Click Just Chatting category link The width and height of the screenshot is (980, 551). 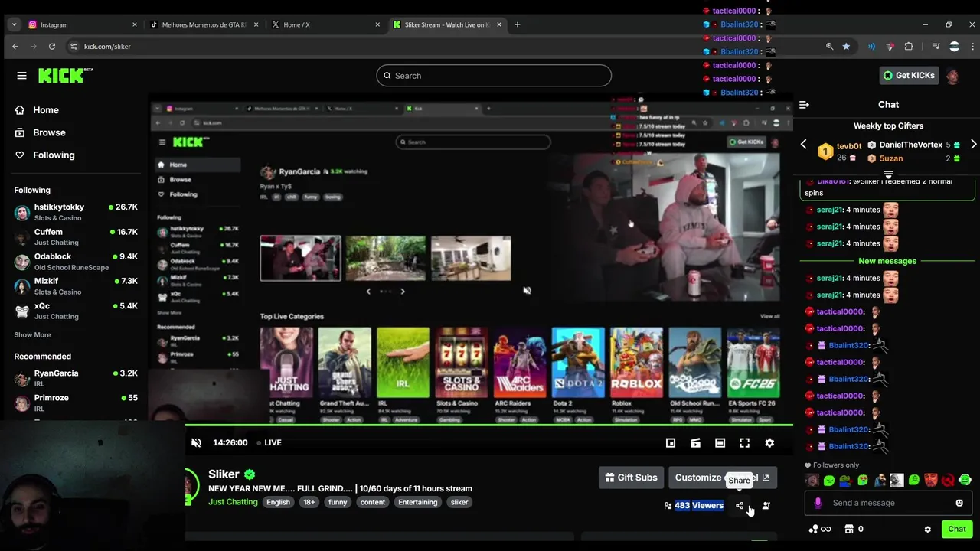coord(233,502)
